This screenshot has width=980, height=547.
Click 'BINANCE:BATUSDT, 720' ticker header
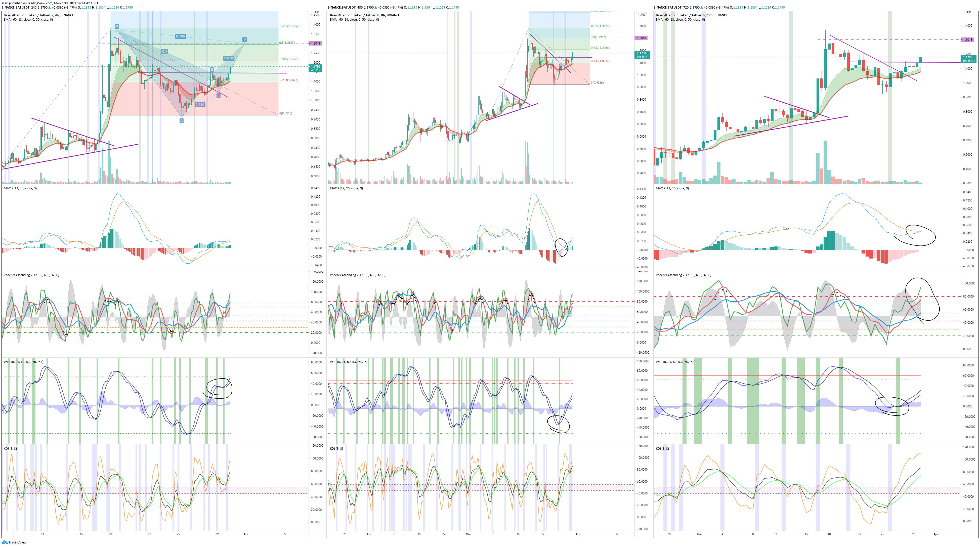(x=671, y=7)
